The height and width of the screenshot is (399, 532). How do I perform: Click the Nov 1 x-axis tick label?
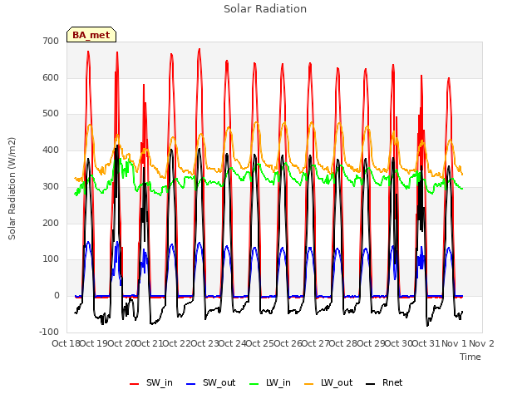(x=454, y=343)
